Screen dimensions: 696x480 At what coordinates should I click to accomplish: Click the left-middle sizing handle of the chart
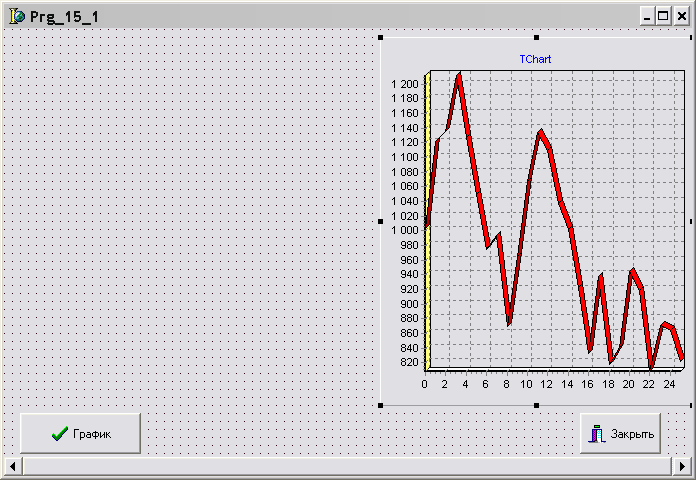[x=380, y=221]
